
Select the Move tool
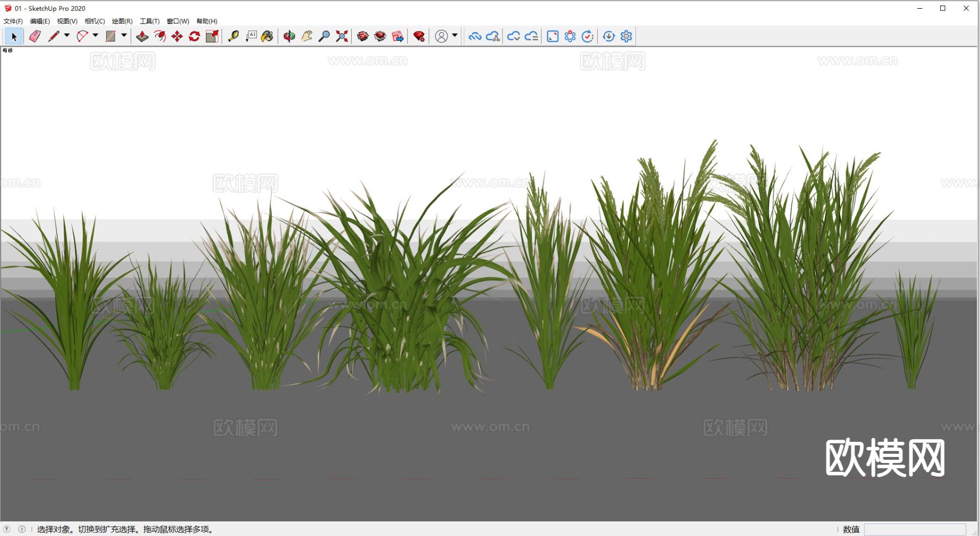[x=177, y=36]
